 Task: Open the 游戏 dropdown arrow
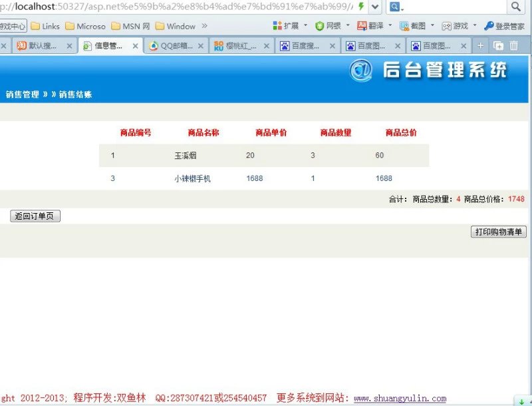tap(475, 25)
